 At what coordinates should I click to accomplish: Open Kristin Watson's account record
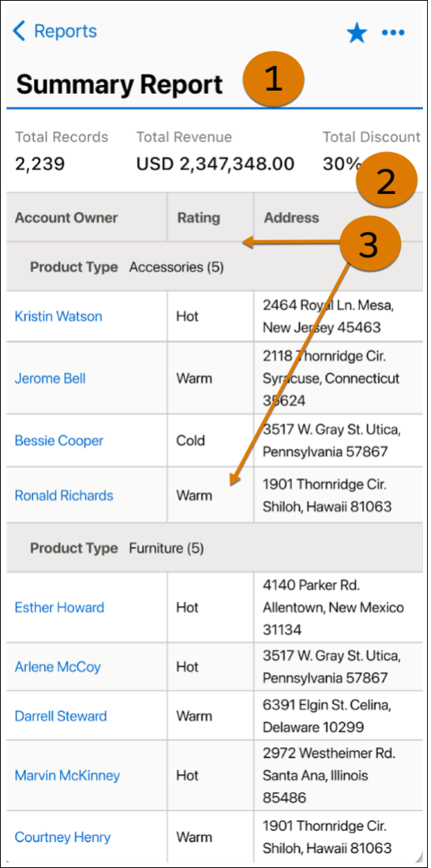click(x=58, y=316)
